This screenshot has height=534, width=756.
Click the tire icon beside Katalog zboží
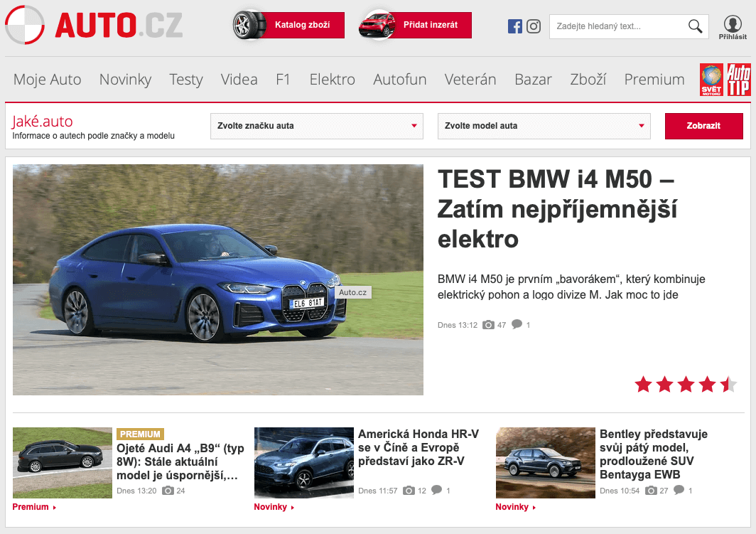tap(249, 25)
